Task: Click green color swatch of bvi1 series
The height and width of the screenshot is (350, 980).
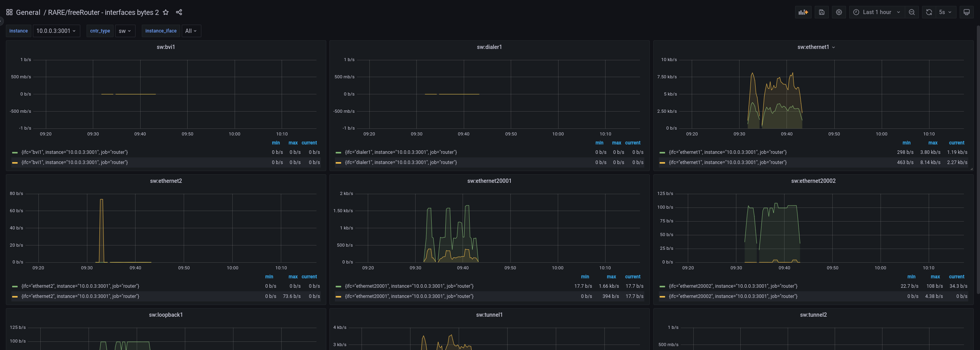Action: coord(15,153)
